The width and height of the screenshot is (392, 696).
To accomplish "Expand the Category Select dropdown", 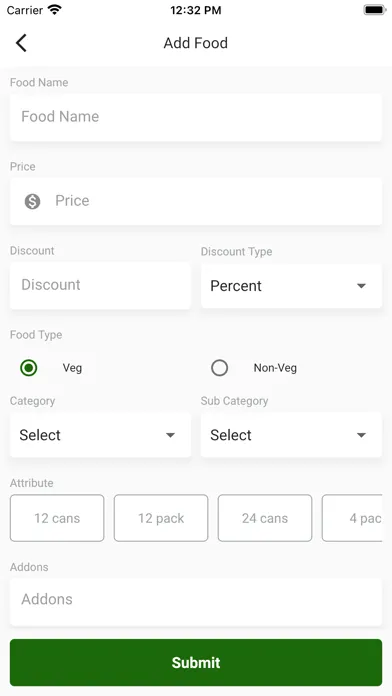I will [x=100, y=435].
